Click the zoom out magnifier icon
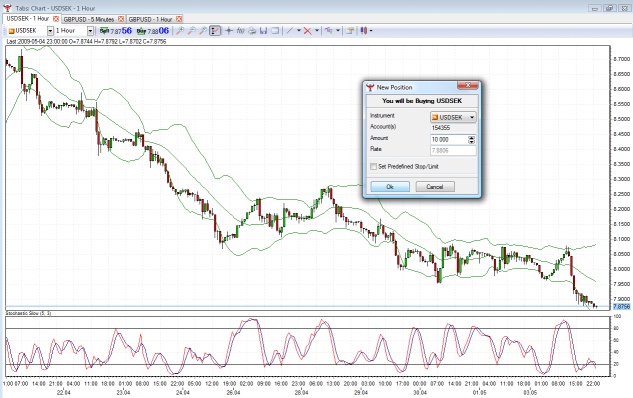Screen dimensions: 633x398 pos(191,31)
